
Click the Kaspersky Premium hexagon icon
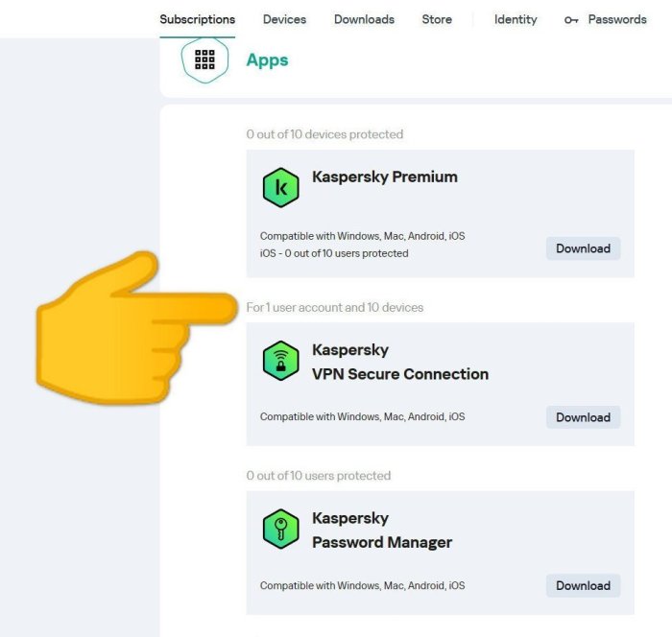click(281, 188)
